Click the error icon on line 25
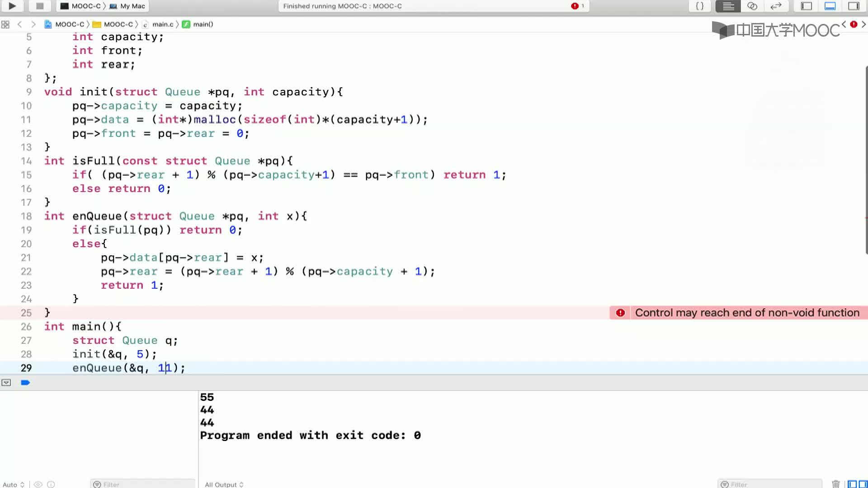Image resolution: width=868 pixels, height=488 pixels. [x=620, y=313]
